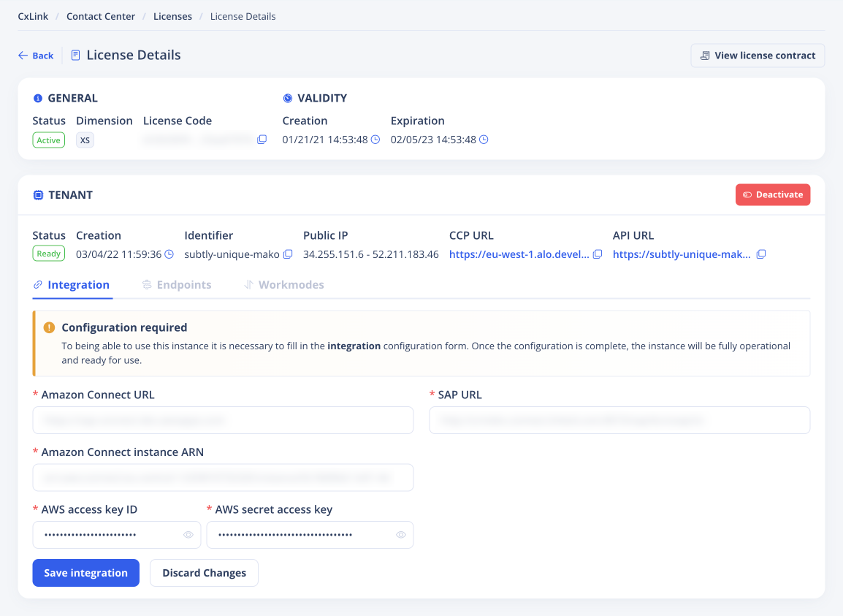
Task: Show the AWS access key ID value
Action: click(188, 535)
